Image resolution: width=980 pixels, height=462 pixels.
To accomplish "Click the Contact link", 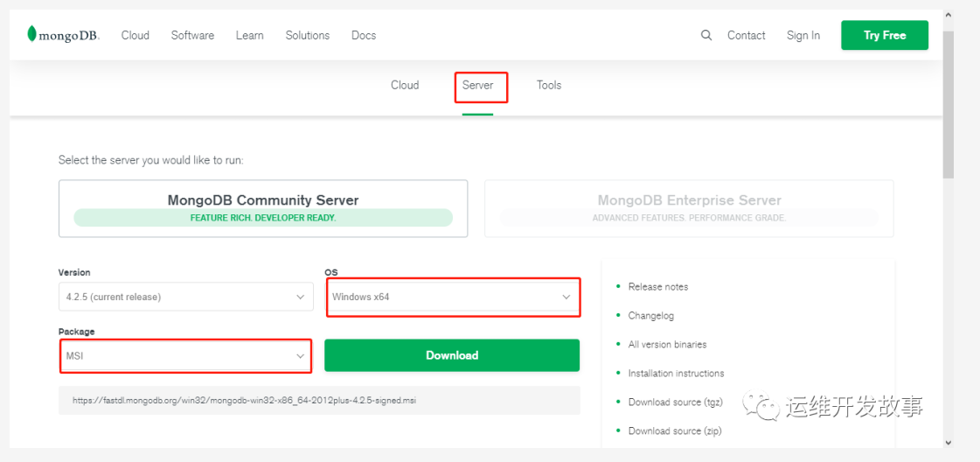I will [x=747, y=35].
